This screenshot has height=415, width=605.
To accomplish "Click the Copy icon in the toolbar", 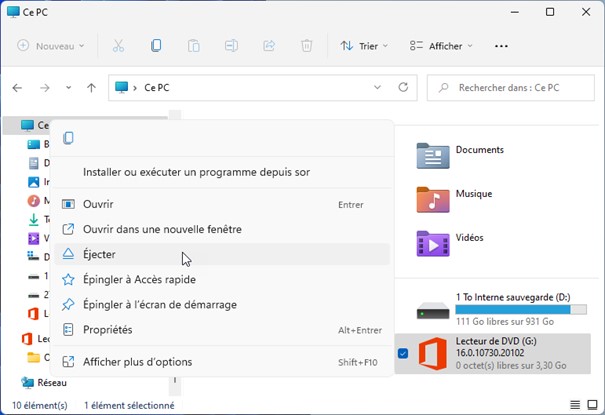I will [x=156, y=46].
